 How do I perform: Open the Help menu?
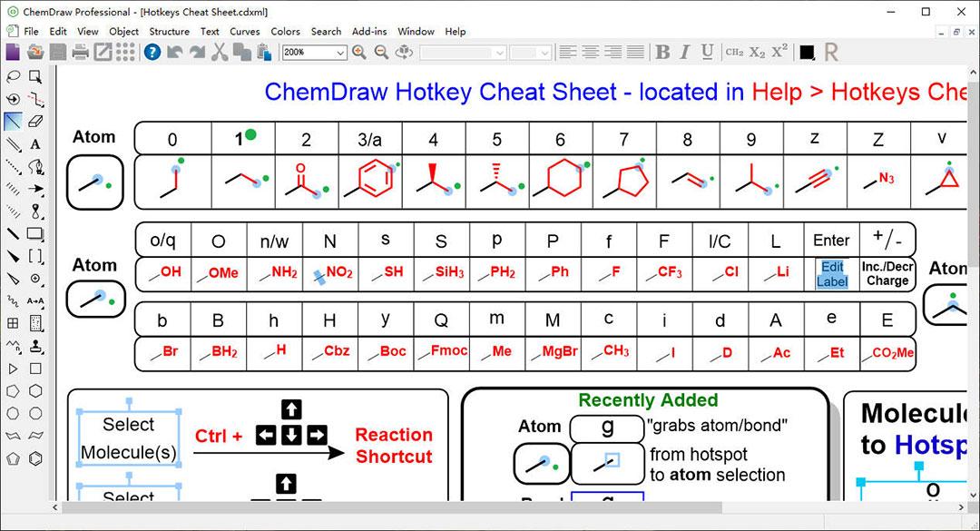click(x=455, y=31)
